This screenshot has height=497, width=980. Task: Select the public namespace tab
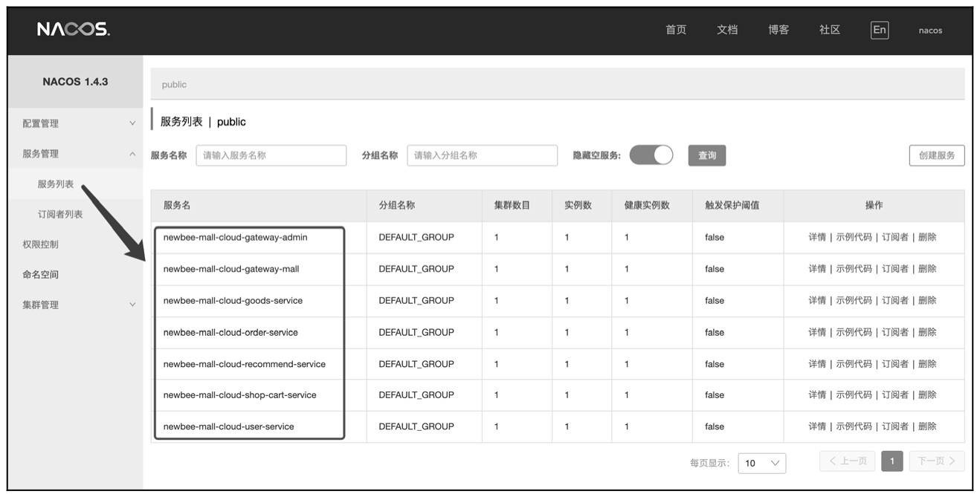pos(174,85)
